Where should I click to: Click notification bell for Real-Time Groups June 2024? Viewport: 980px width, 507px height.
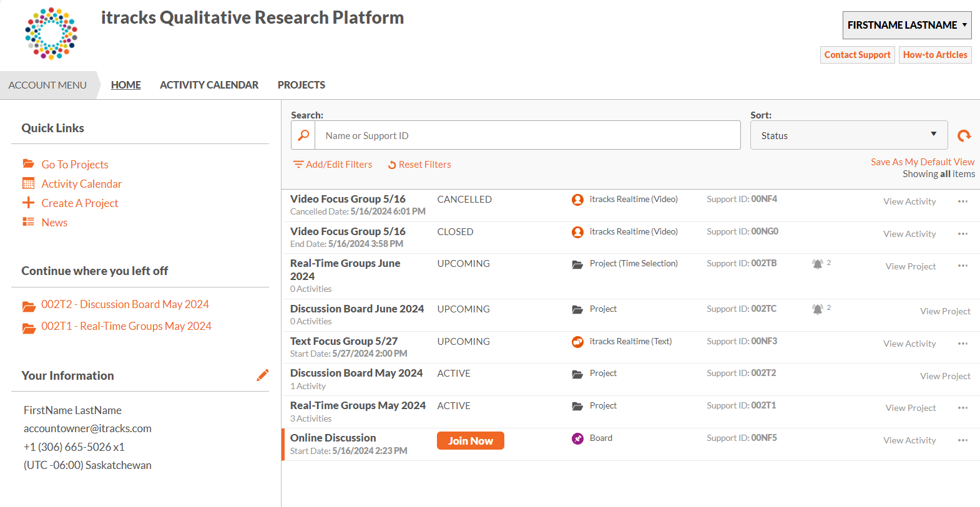[x=817, y=264]
